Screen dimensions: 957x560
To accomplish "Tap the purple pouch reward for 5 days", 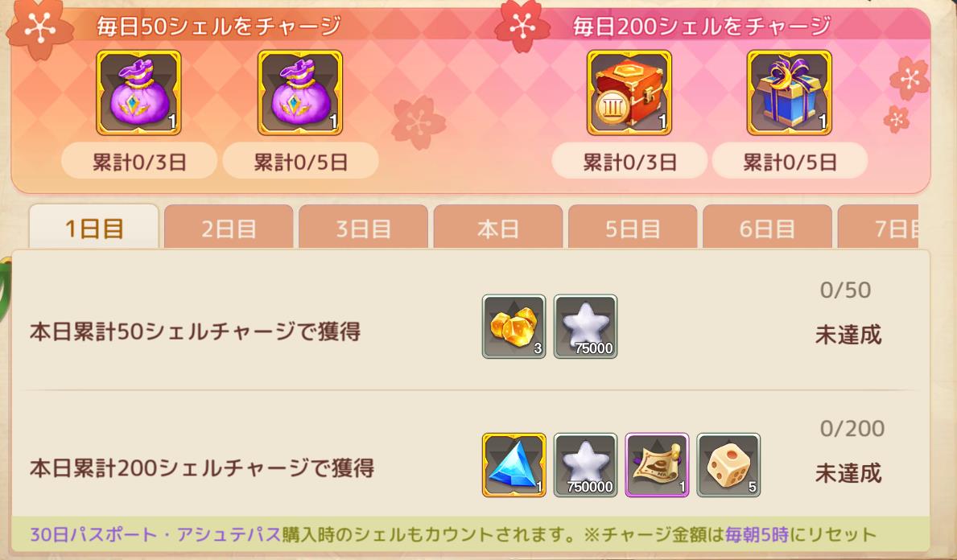I will 299,92.
